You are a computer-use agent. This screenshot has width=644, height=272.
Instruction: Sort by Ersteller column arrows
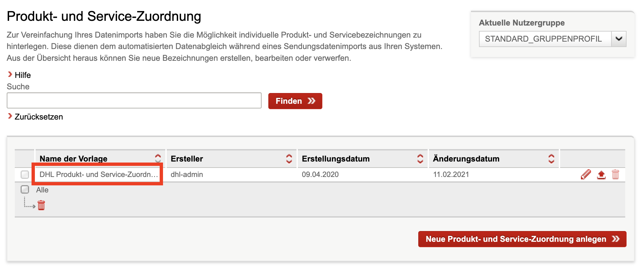pyautogui.click(x=289, y=158)
